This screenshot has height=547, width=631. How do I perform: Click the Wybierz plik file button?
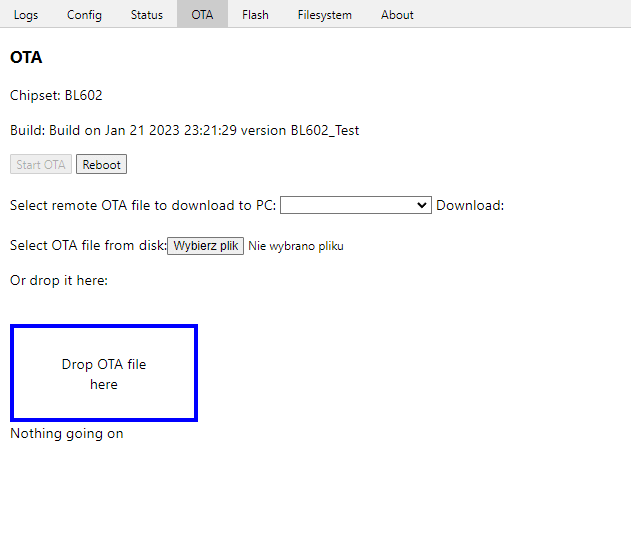point(205,246)
